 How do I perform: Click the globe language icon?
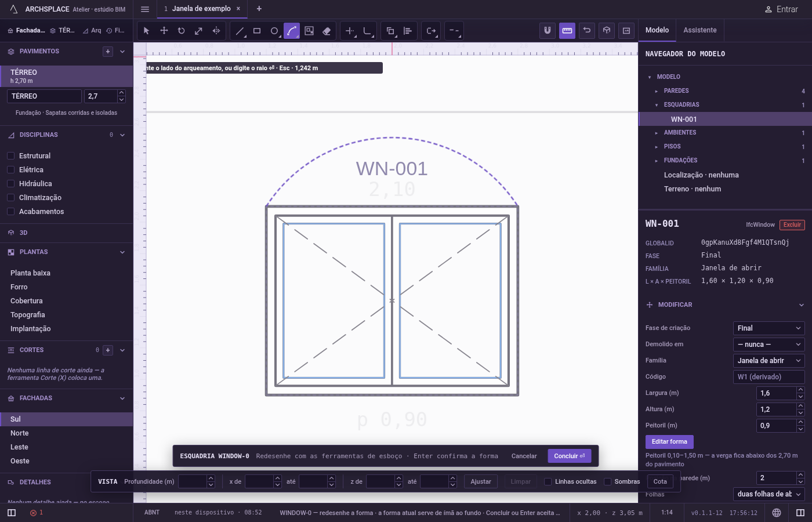[777, 513]
